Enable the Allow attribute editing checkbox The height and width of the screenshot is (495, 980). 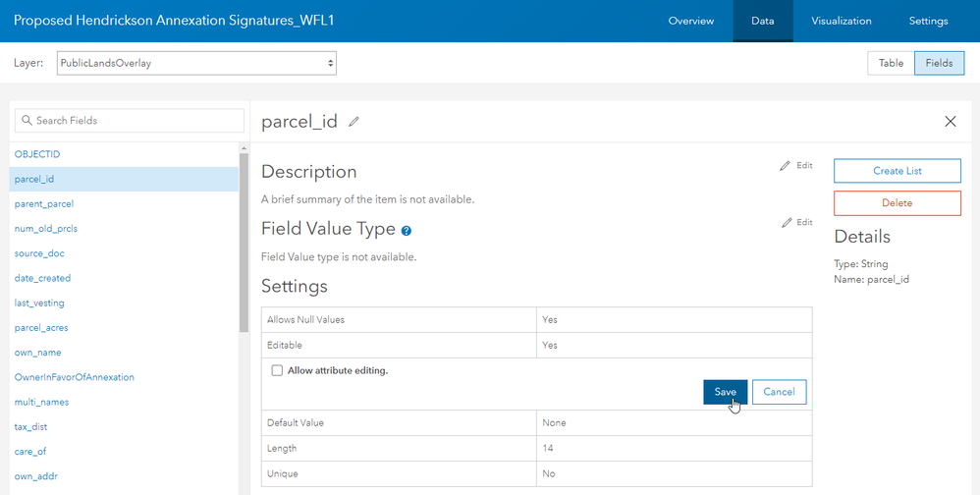point(277,370)
